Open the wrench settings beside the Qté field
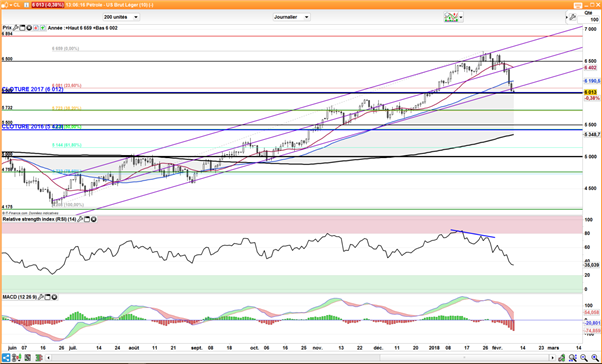Screen dimensions: 602x364 (572, 17)
